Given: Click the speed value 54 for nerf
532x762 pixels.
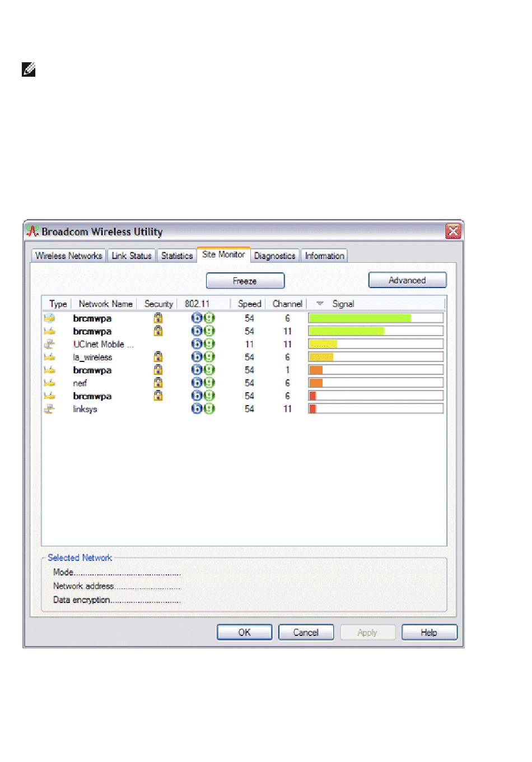Looking at the screenshot, I should (x=249, y=383).
